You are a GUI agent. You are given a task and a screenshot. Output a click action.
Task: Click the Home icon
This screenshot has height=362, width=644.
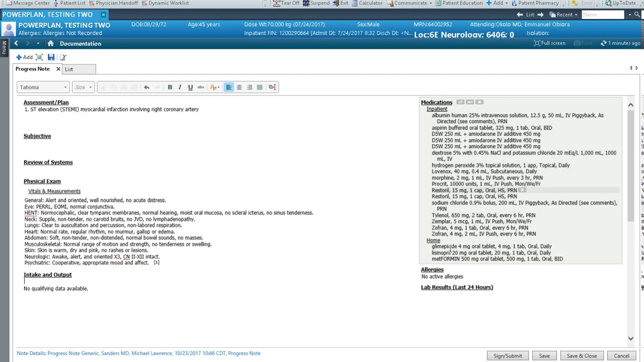pyautogui.click(x=50, y=44)
